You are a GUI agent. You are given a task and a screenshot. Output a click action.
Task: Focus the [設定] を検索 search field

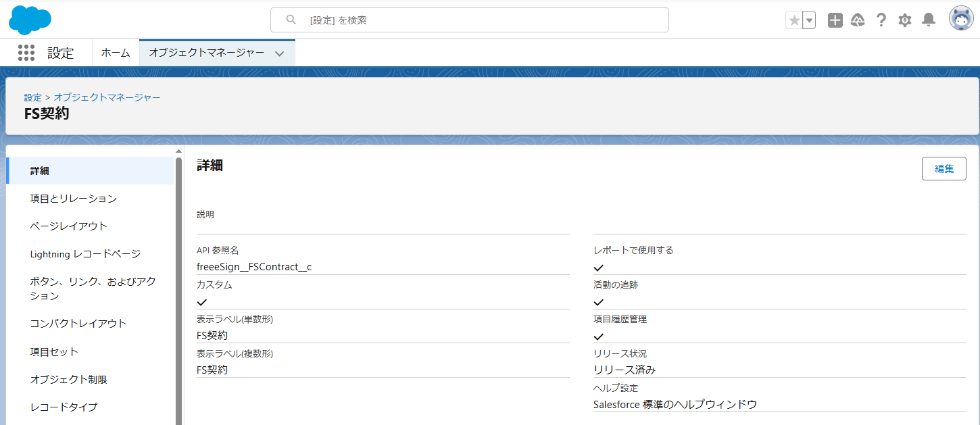tap(470, 20)
